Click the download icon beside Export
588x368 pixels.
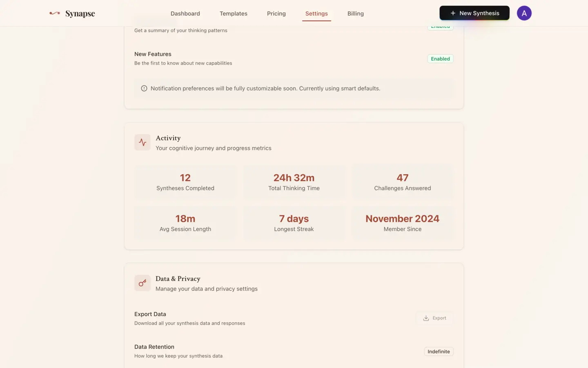426,318
